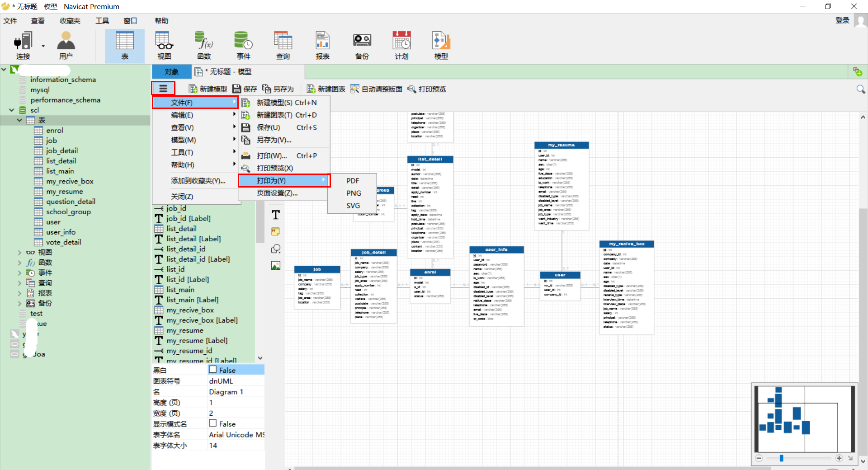This screenshot has height=470, width=868.
Task: Open the 用户 user toolbar icon
Action: click(x=66, y=46)
